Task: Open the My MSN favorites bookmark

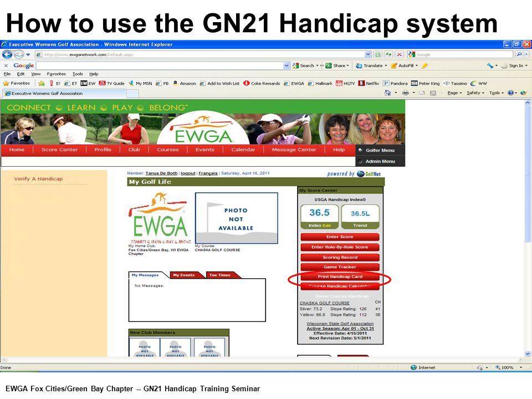Action: pos(140,83)
